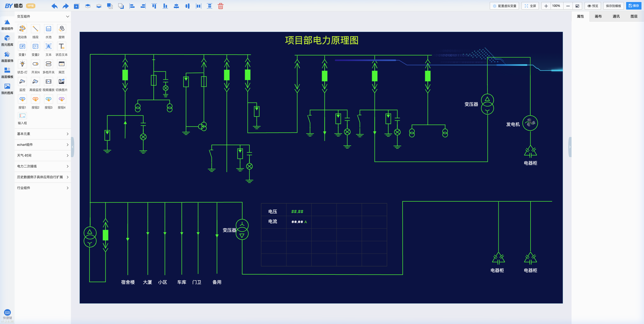Fit canvas to window icon
This screenshot has height=324, width=644.
point(577,6)
